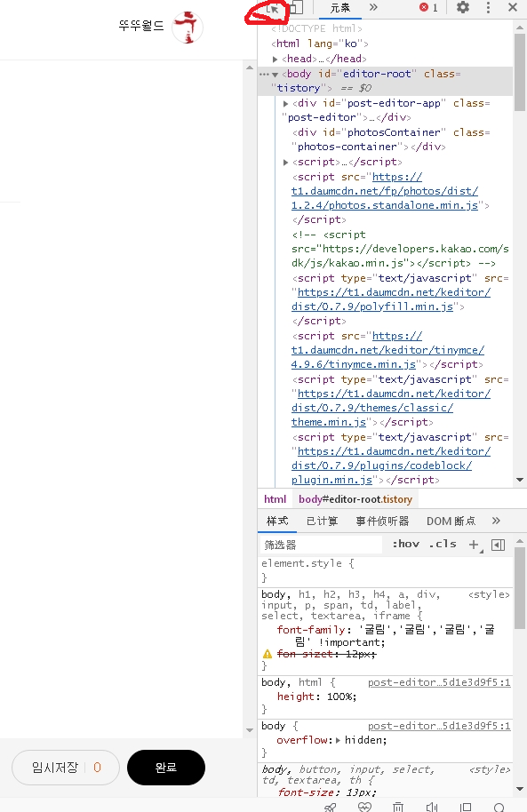Click the black 완료 (done) button
Screen dimensions: 527x812
tap(166, 768)
